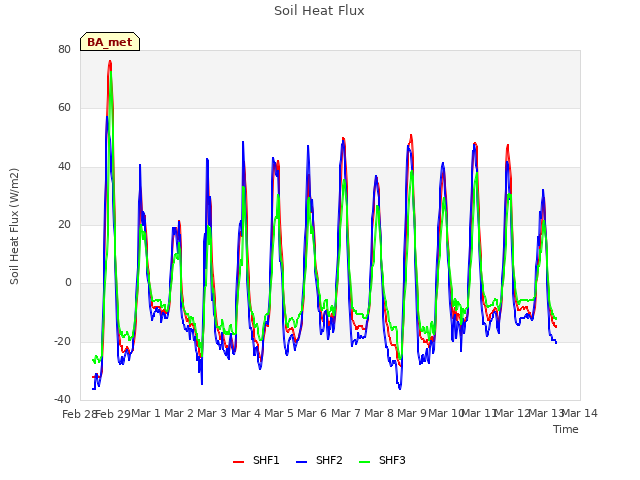Toggle SHF3 series via its legend label
Screen dimensions: 640x480
click(x=392, y=460)
